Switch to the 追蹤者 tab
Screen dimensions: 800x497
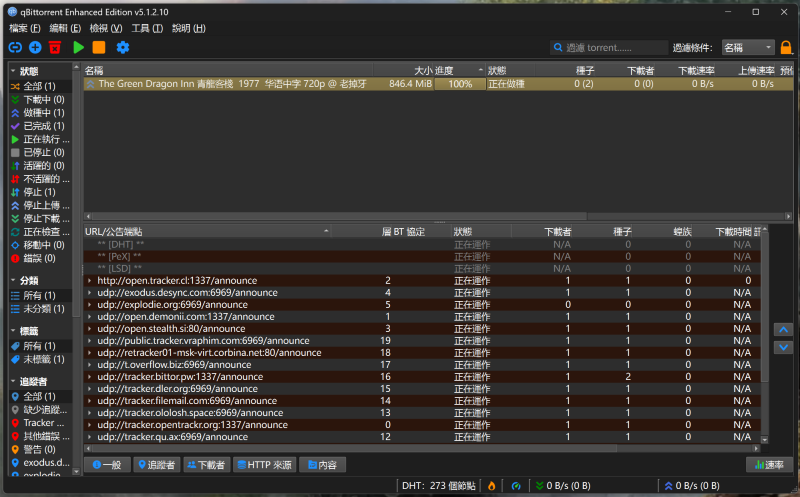pos(157,465)
